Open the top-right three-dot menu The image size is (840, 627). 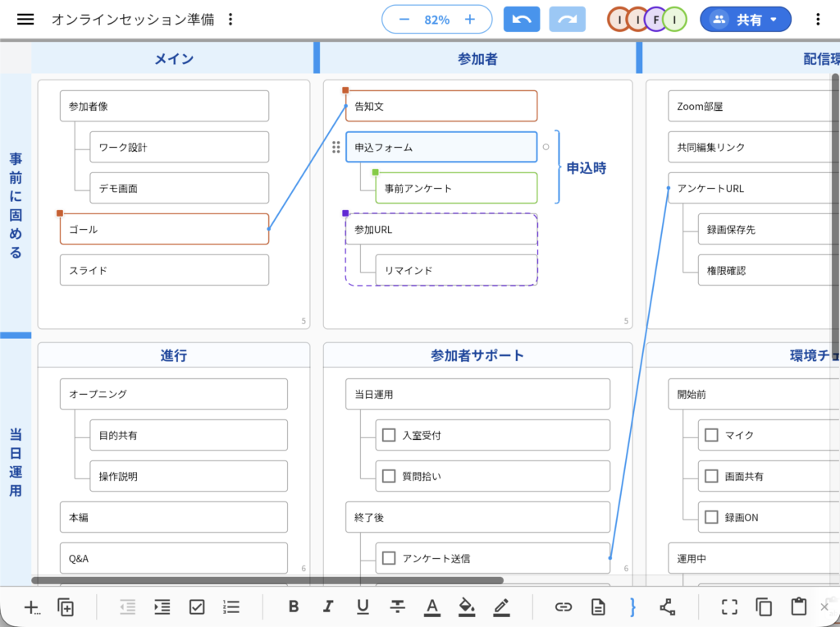click(818, 18)
